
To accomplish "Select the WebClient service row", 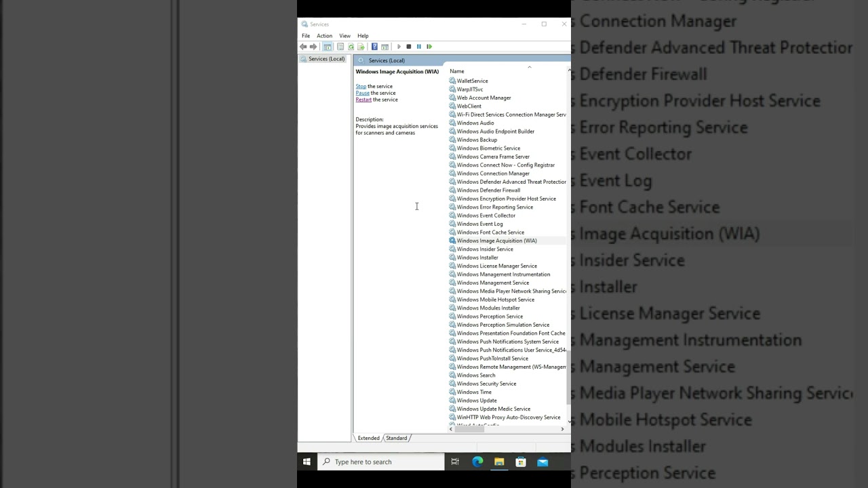I will (x=469, y=106).
